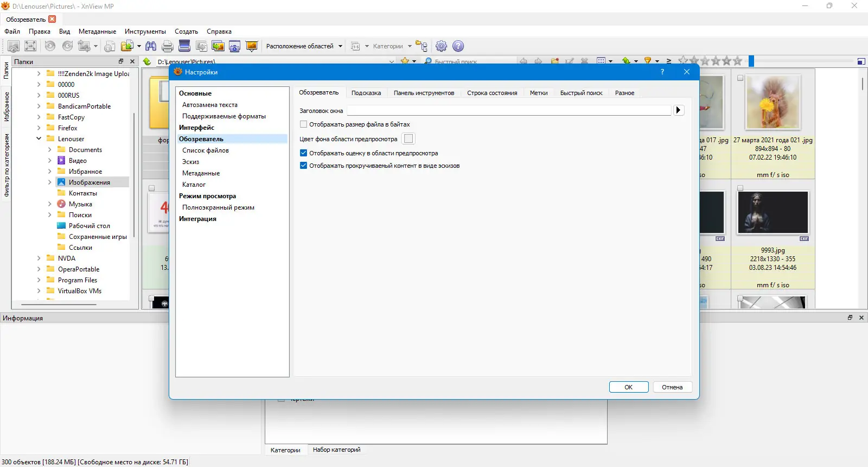Click the category tree icon beside Категории
Image resolution: width=868 pixels, height=467 pixels.
[x=422, y=46]
